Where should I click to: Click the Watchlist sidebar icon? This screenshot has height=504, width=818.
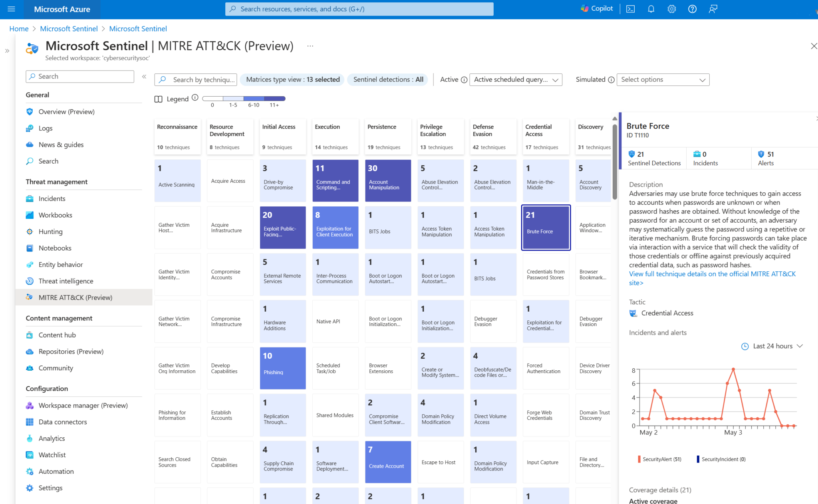point(30,455)
